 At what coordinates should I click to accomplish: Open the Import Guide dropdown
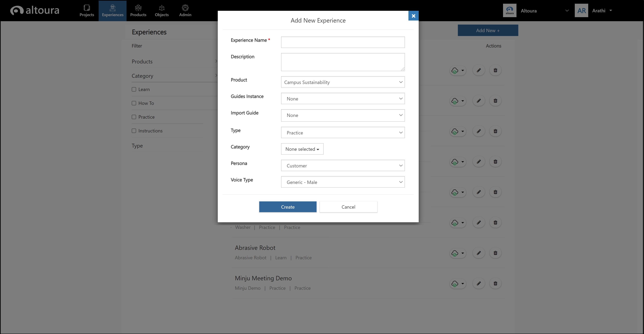343,115
